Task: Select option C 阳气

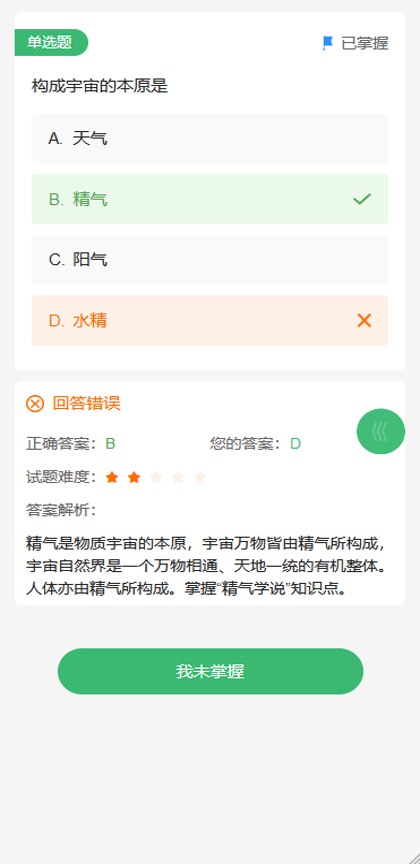Action: (210, 260)
